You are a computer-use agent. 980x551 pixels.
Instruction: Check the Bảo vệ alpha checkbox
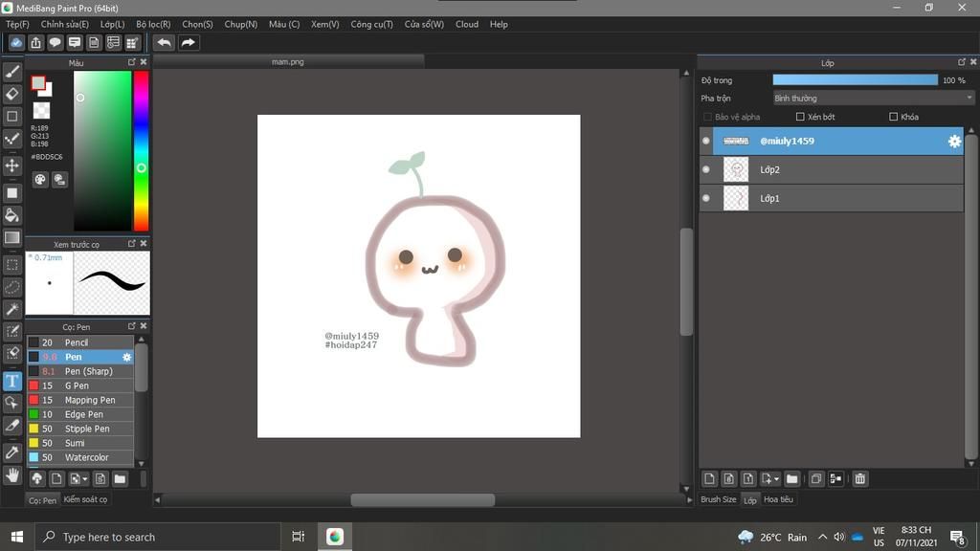pos(707,117)
